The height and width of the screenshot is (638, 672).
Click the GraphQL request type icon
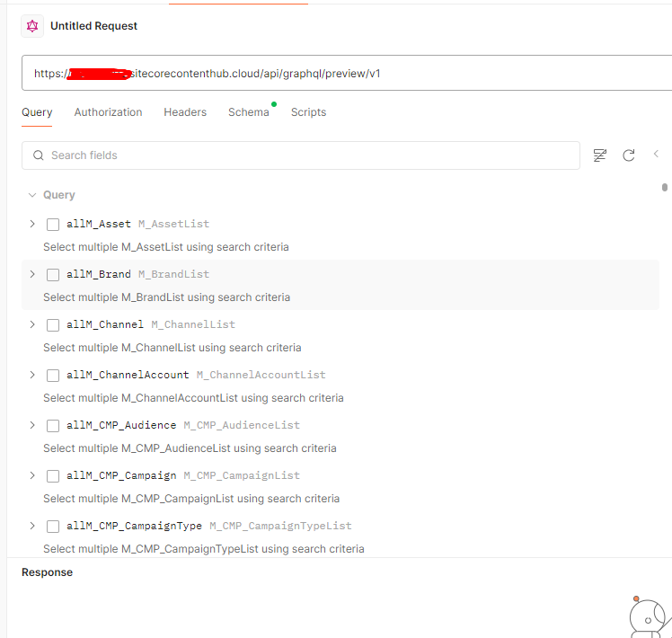[x=32, y=26]
